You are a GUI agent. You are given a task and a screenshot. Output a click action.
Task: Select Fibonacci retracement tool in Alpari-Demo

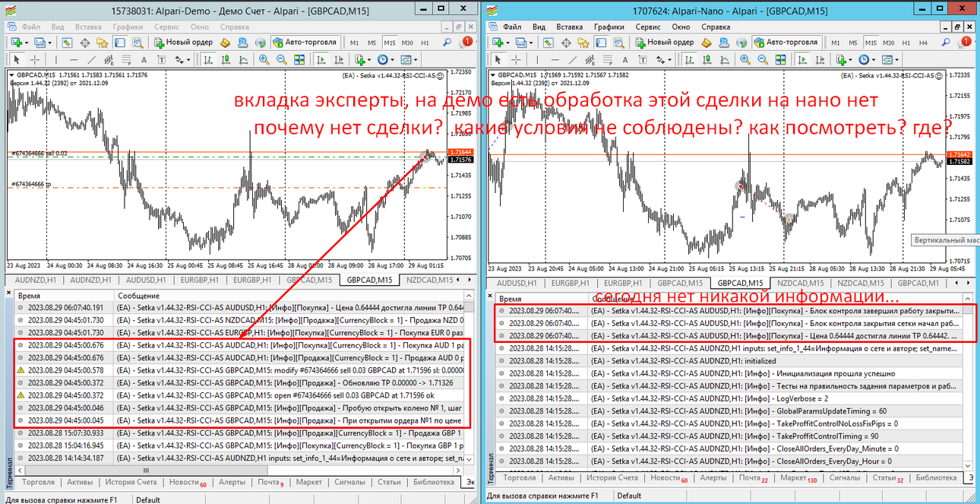pyautogui.click(x=126, y=59)
